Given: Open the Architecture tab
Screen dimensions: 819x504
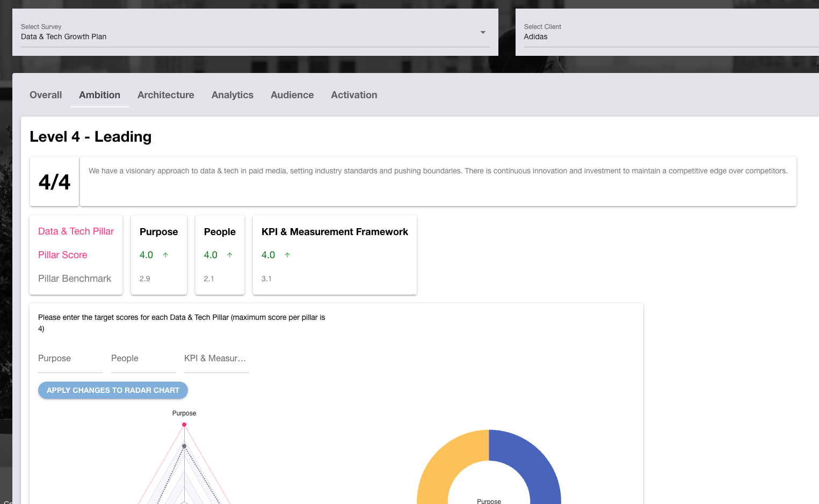Looking at the screenshot, I should 166,95.
